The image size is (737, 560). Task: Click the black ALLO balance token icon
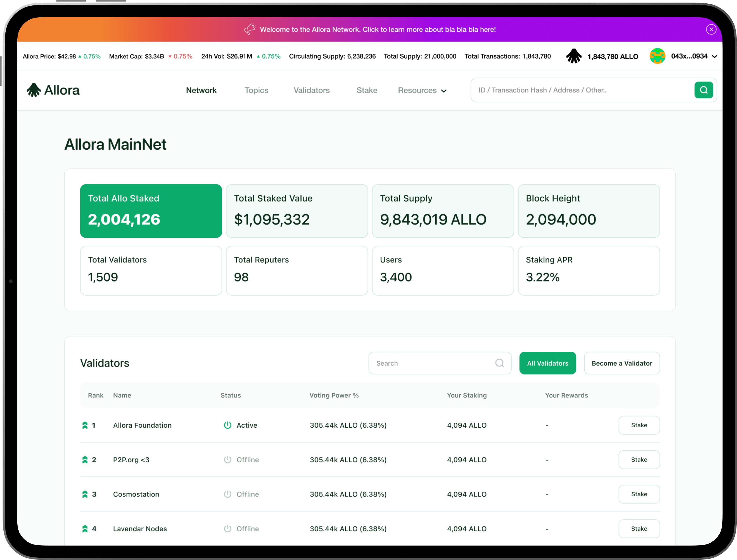pyautogui.click(x=574, y=56)
